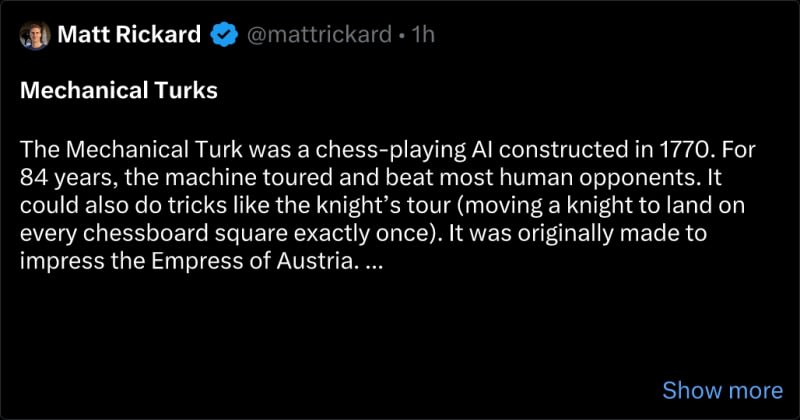The height and width of the screenshot is (420, 800).
Task: Click the @mattrickard handle
Action: coord(316,36)
